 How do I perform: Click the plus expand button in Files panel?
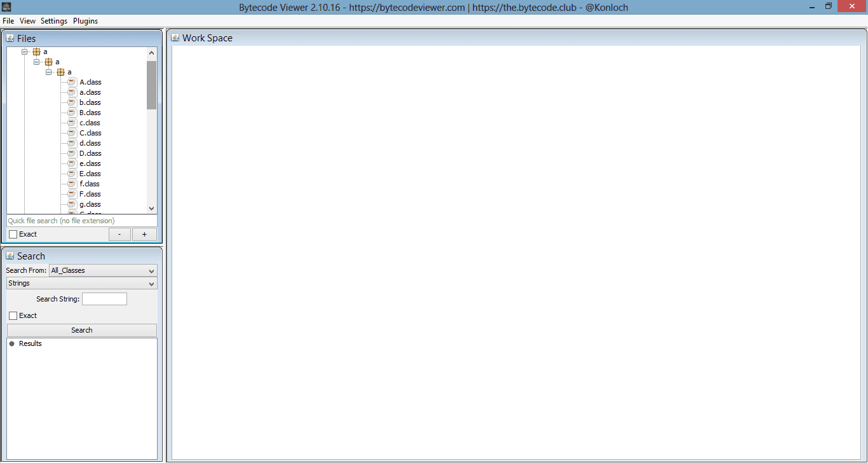click(144, 234)
